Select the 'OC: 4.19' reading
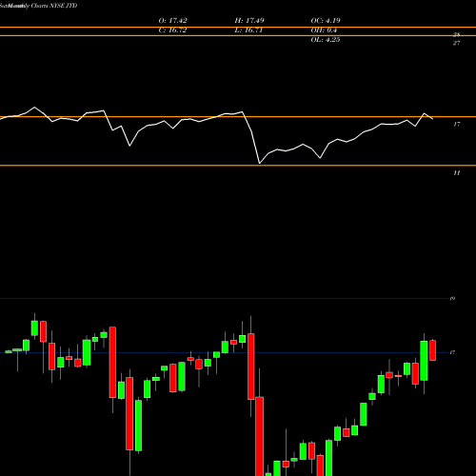 pos(326,21)
